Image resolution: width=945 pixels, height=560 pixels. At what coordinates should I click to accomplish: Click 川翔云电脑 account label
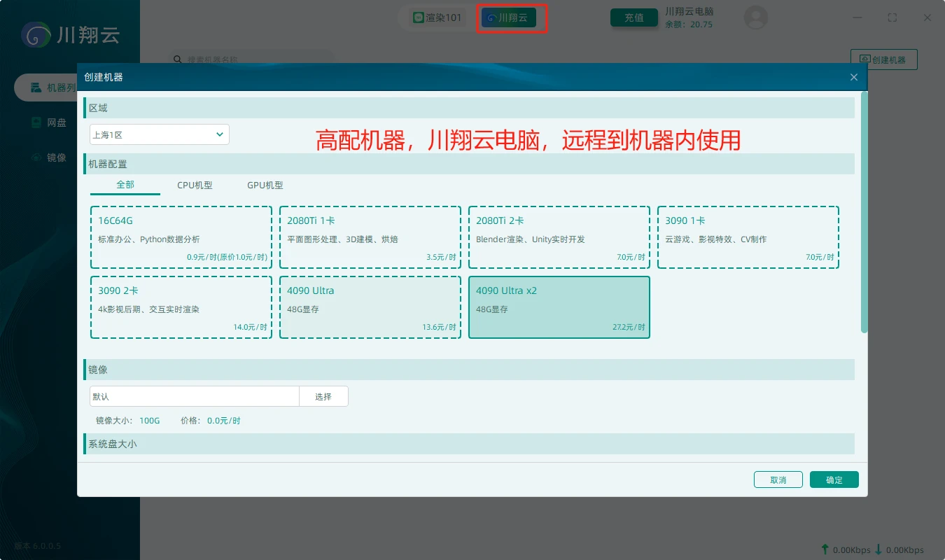tap(689, 11)
